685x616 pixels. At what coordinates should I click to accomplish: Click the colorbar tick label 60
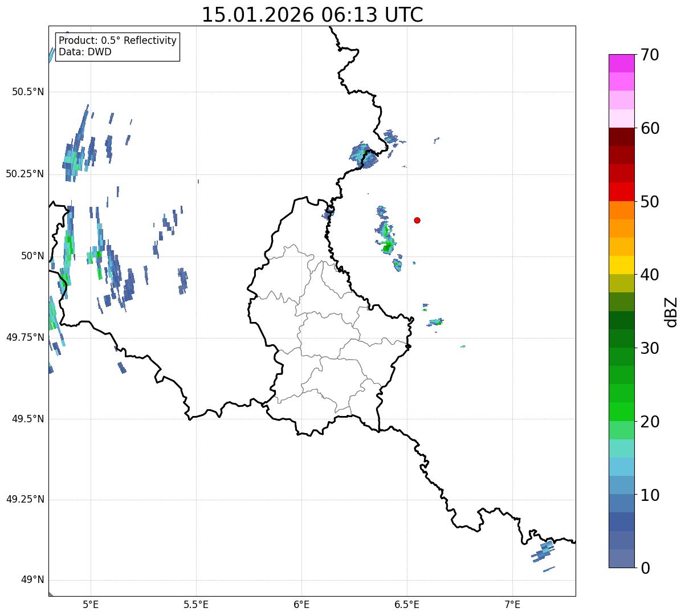click(x=650, y=128)
